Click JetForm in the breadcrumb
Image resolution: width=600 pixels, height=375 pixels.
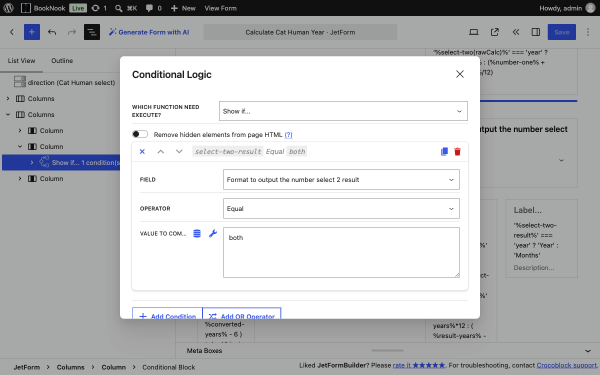(27, 367)
